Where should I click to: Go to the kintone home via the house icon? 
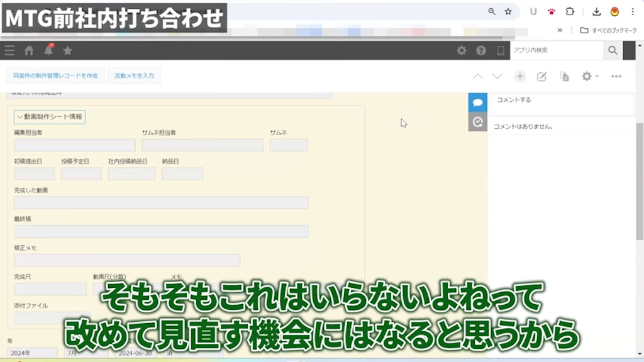29,51
